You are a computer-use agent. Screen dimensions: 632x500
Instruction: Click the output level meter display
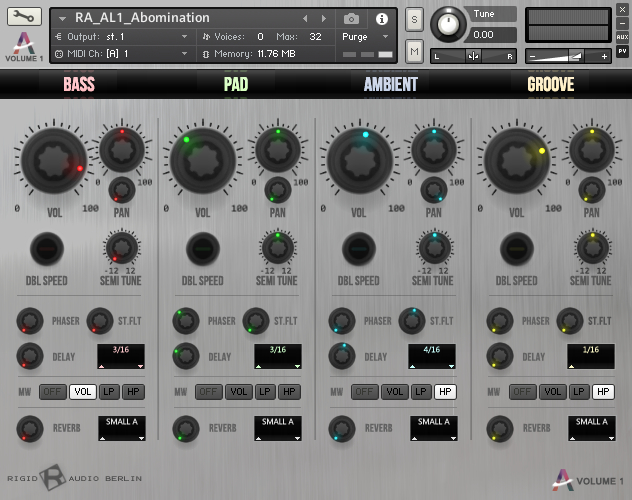[x=568, y=25]
